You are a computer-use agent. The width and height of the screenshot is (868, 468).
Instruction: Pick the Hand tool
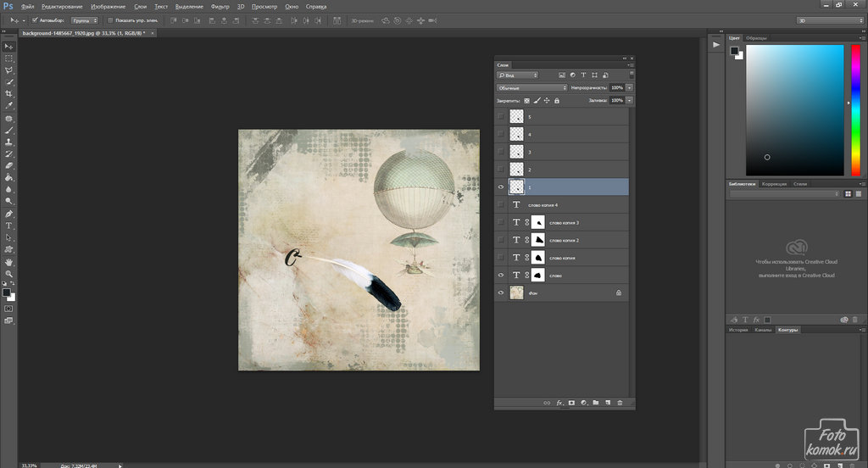(x=8, y=262)
